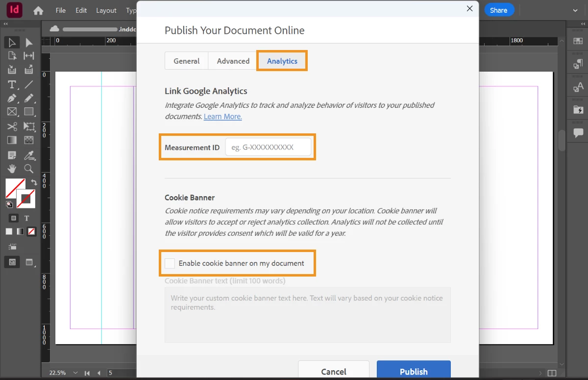Switch to the Advanced tab
588x380 pixels.
pyautogui.click(x=233, y=61)
